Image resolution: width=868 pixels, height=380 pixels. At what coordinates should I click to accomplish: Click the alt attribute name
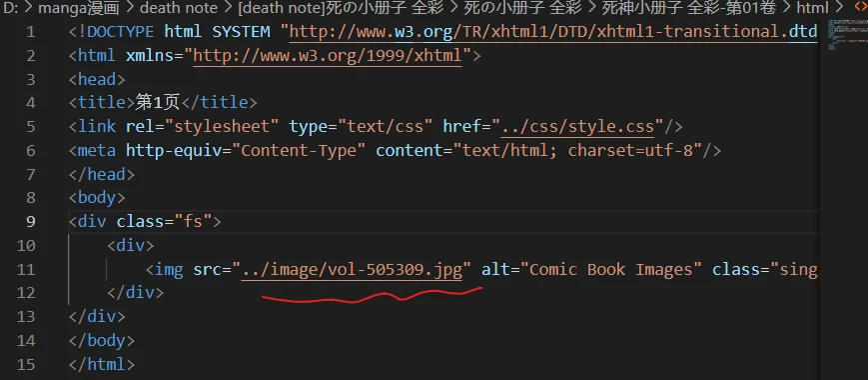pos(495,270)
